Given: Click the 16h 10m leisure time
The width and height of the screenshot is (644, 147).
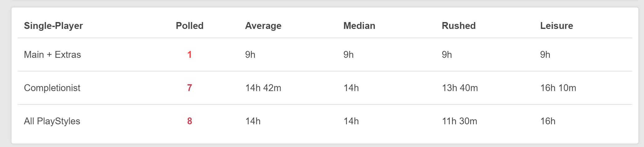Looking at the screenshot, I should coord(558,88).
